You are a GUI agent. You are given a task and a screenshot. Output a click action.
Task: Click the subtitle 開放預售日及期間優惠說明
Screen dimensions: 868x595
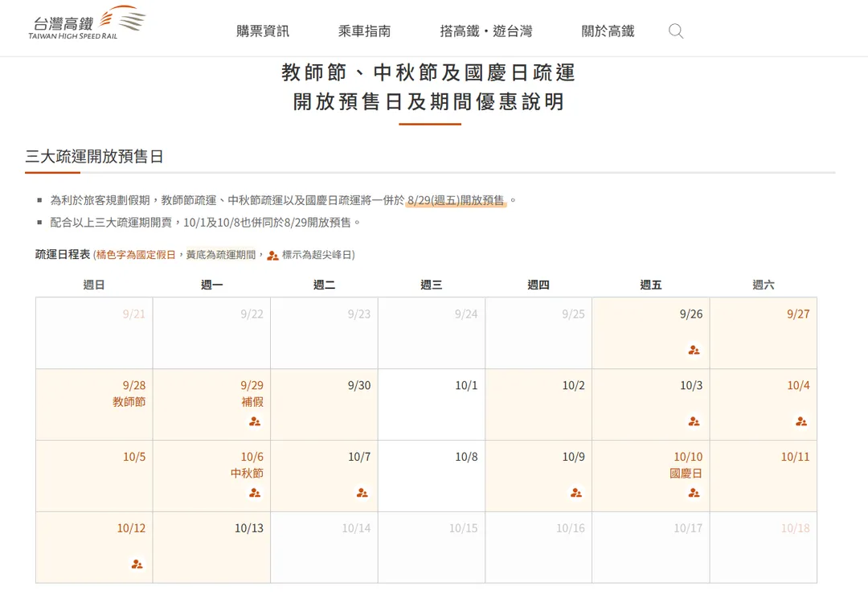(x=429, y=102)
